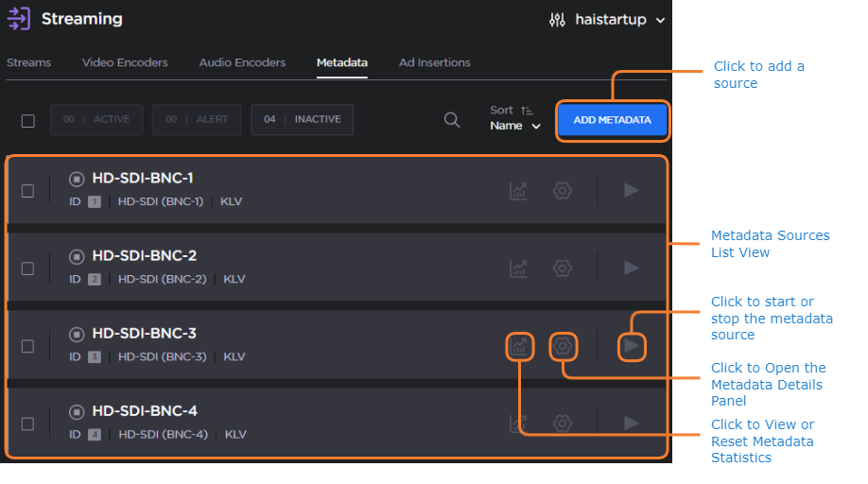Expand the Sort by Name dropdown
This screenshot has height=484, width=868.
click(515, 126)
